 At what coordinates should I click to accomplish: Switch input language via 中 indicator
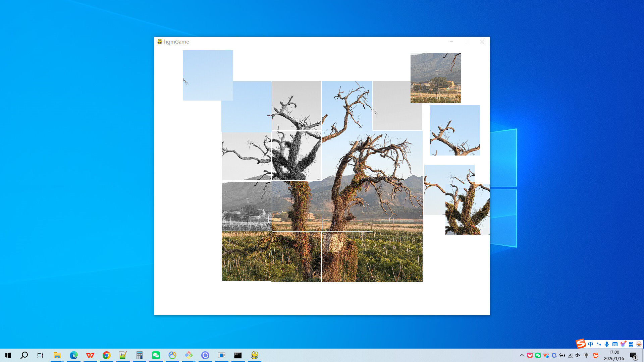pos(587,356)
